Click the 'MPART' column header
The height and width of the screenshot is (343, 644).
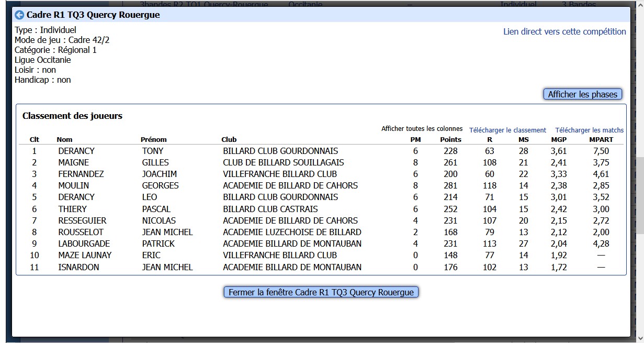click(x=601, y=140)
